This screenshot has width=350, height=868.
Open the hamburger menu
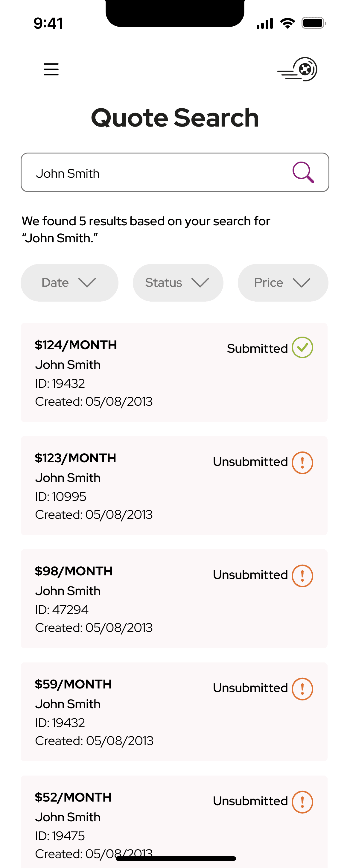click(51, 69)
